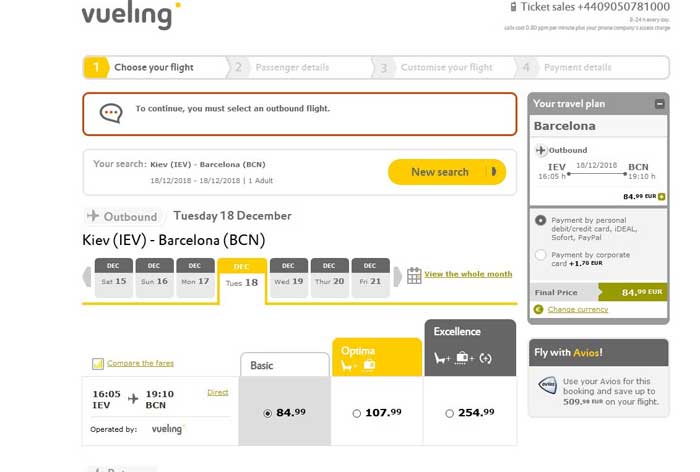700x472 pixels.
Task: Open the Passenger details step tab
Action: tap(292, 68)
